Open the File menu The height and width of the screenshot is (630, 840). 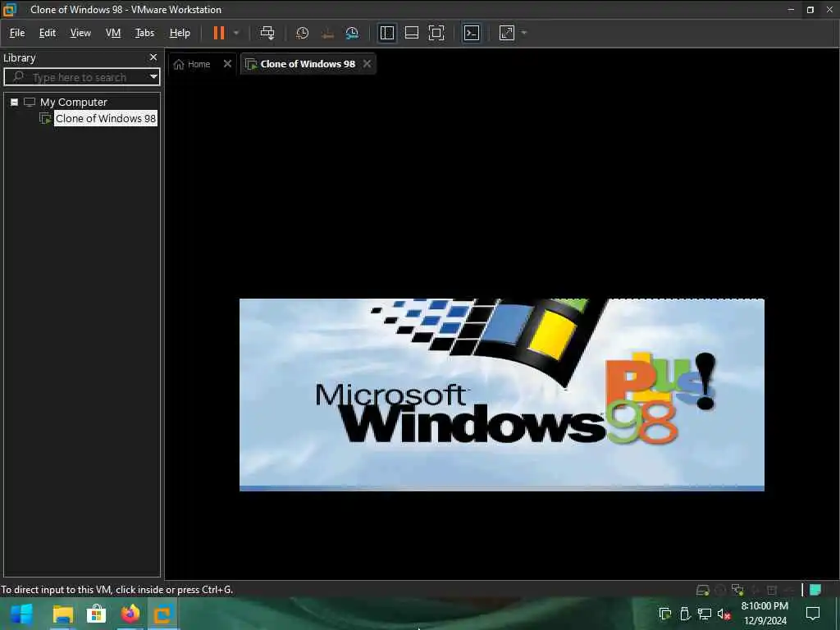click(17, 33)
